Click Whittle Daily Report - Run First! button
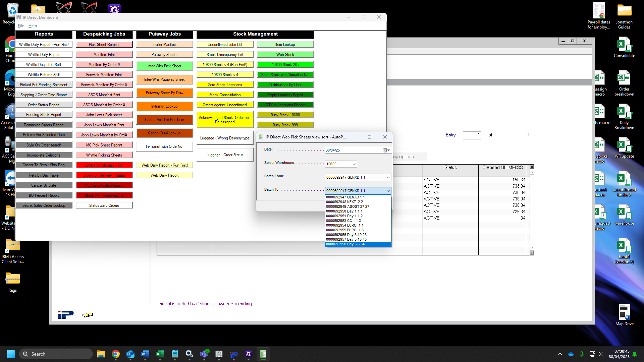Viewport: 644px width, 362px height. (x=44, y=45)
